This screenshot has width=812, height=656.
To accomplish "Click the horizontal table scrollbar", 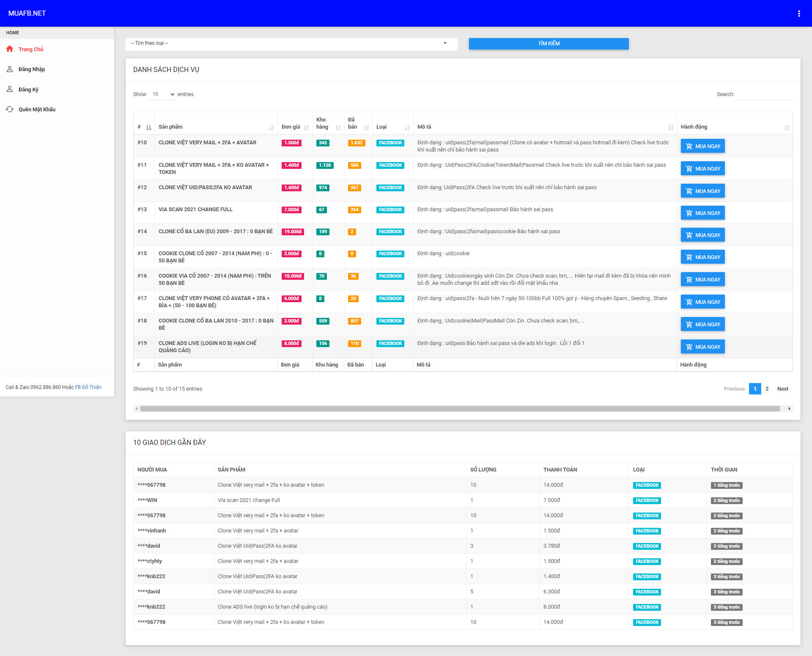I will (x=460, y=408).
